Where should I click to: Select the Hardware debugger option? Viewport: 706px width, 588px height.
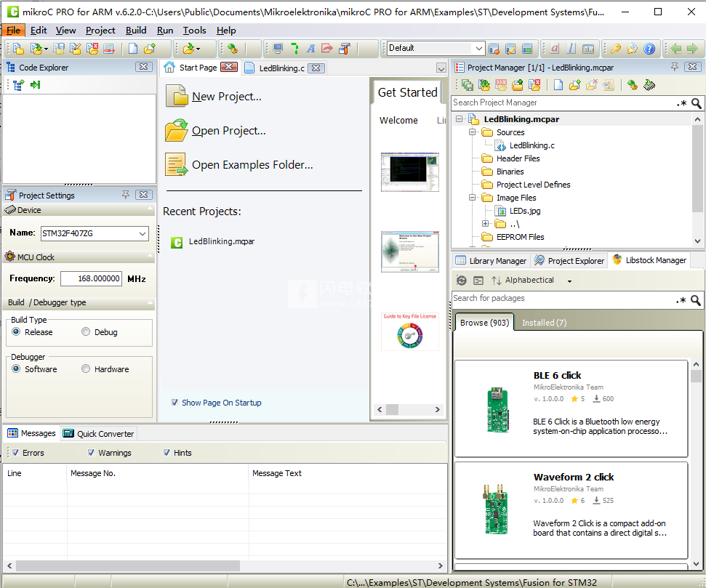pyautogui.click(x=86, y=368)
